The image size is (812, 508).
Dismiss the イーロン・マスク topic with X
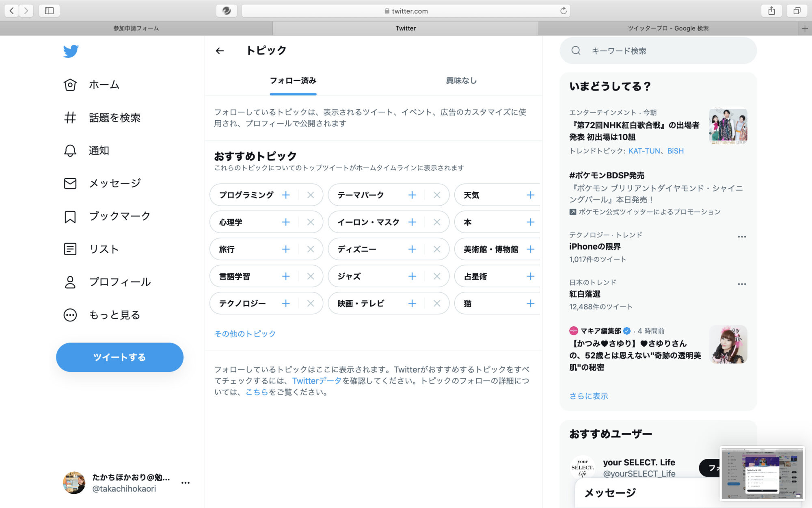click(437, 222)
